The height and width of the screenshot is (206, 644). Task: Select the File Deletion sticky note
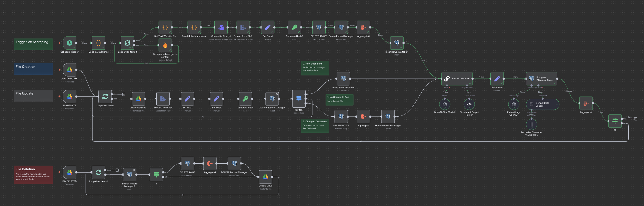click(33, 175)
